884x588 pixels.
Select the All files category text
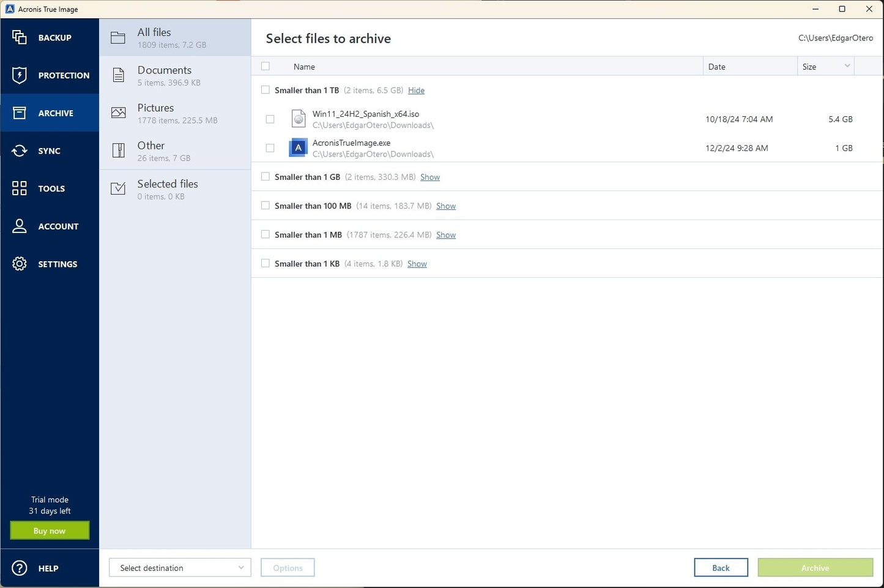(154, 32)
